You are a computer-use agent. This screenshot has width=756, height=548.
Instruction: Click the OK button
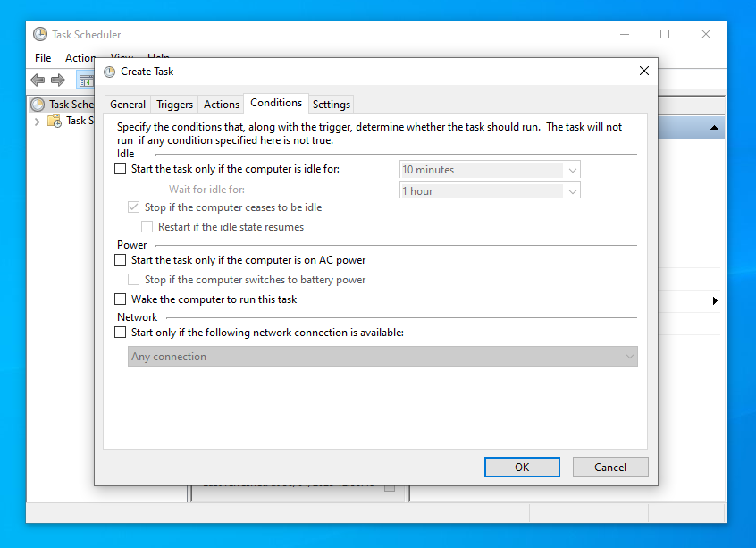pyautogui.click(x=522, y=467)
